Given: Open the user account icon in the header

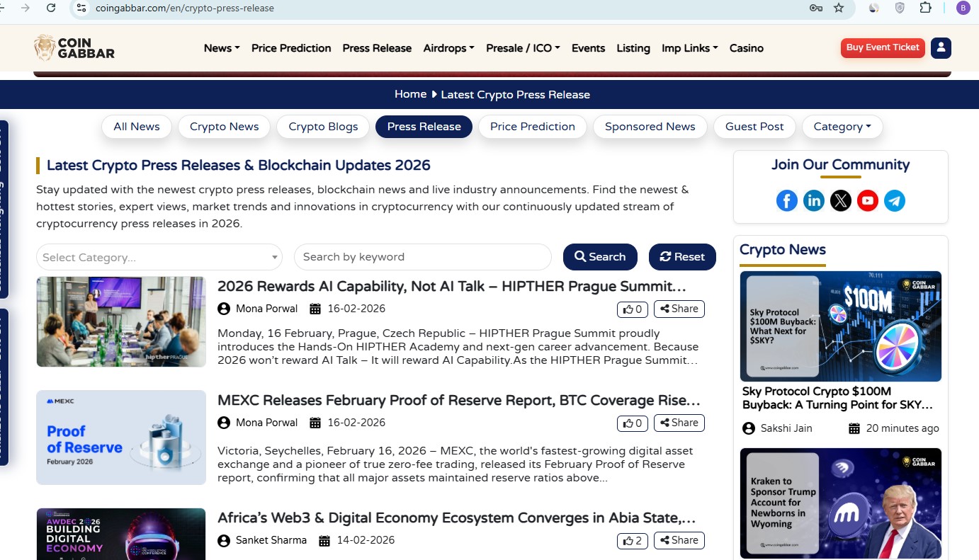Looking at the screenshot, I should tap(941, 47).
